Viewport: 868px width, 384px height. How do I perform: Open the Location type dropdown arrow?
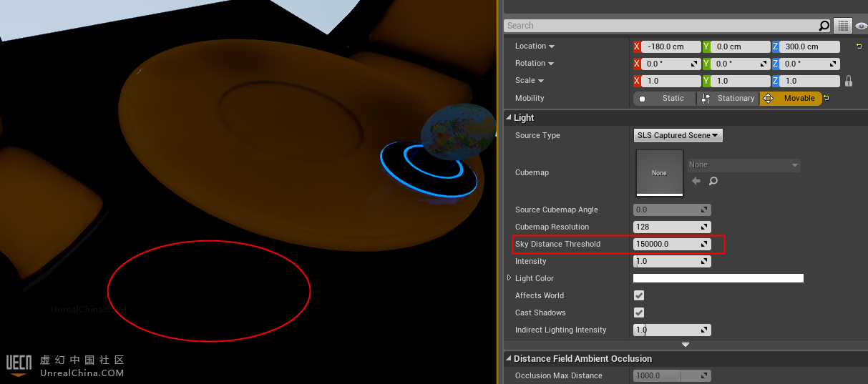pos(552,46)
